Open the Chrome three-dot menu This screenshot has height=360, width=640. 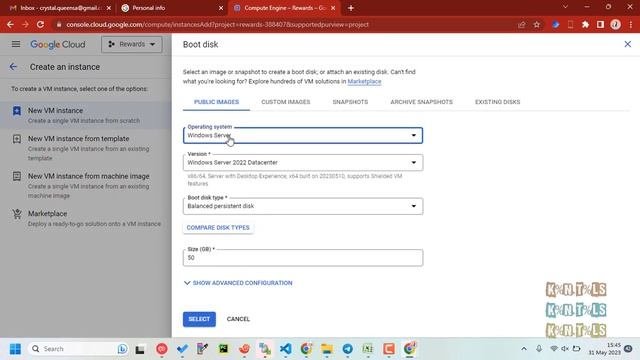pos(631,24)
